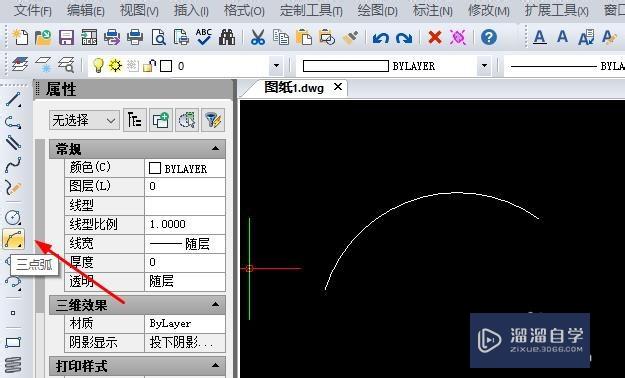The width and height of the screenshot is (625, 378).
Task: Save the drawing with the floppy disk icon
Action: pyautogui.click(x=66, y=37)
